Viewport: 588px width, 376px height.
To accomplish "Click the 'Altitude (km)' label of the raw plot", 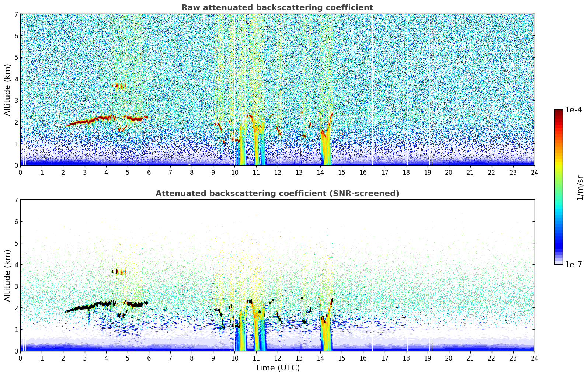I will [x=8, y=90].
